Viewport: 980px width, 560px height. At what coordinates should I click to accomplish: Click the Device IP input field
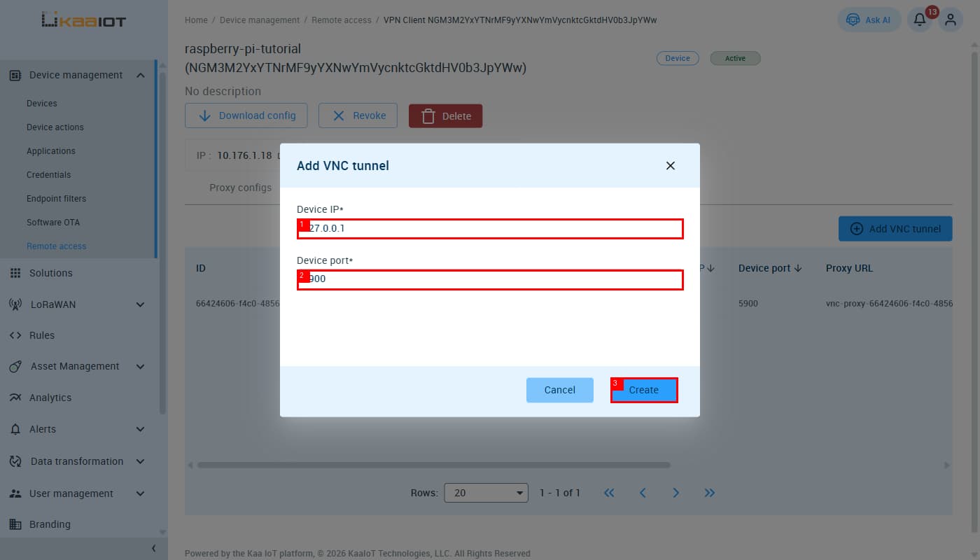point(490,228)
